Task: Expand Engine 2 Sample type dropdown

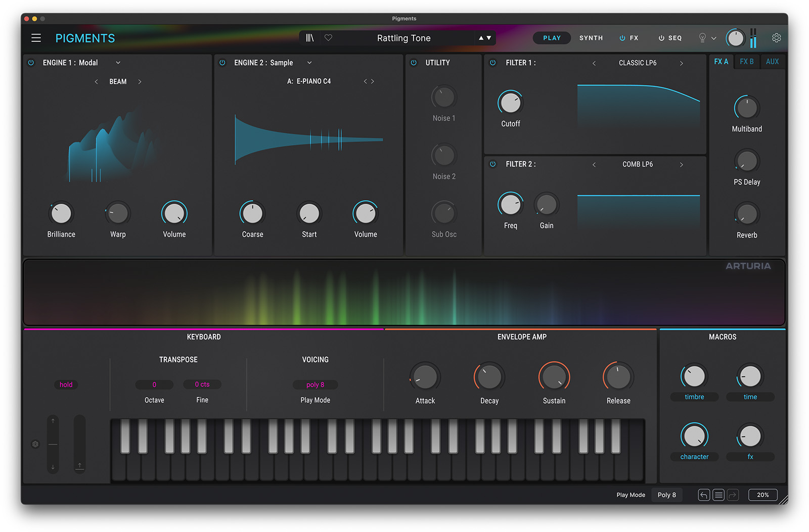Action: (309, 63)
